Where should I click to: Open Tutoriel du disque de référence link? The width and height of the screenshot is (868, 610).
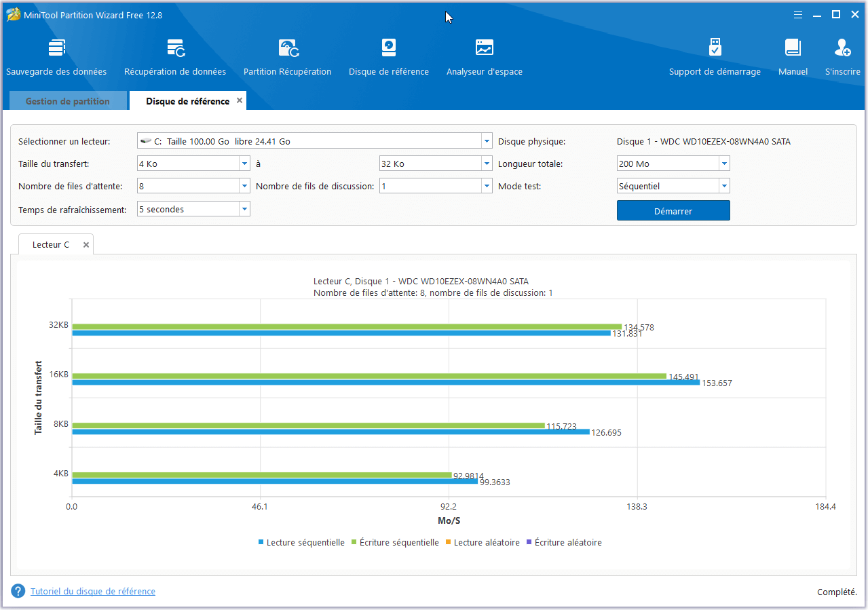point(93,591)
